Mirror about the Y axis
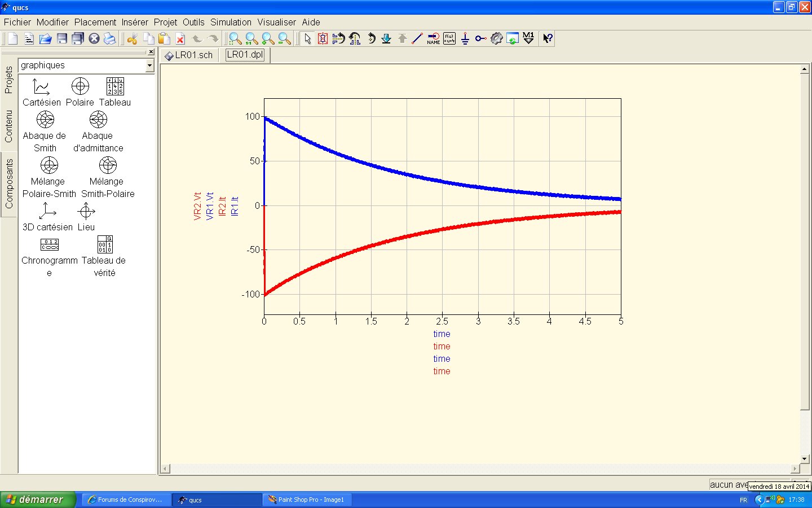This screenshot has height=508, width=812. (x=355, y=38)
